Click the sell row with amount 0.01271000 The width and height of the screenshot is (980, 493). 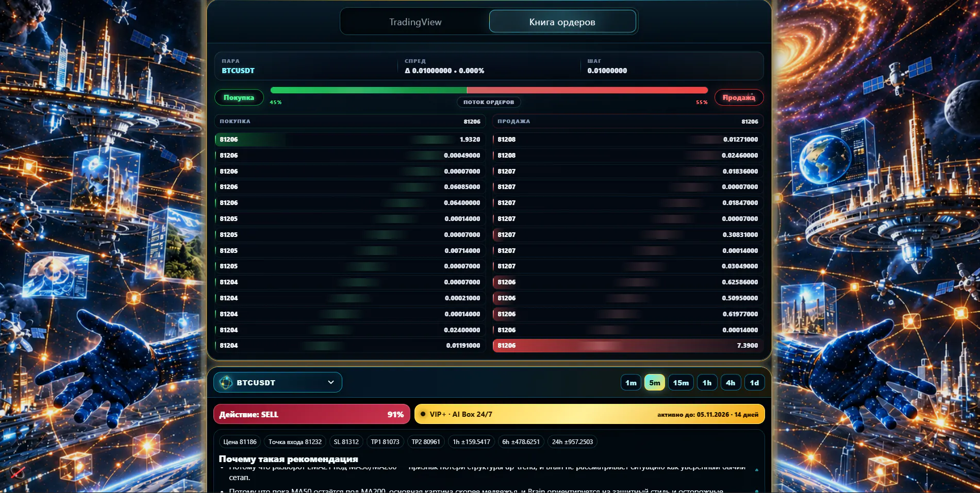(628, 139)
